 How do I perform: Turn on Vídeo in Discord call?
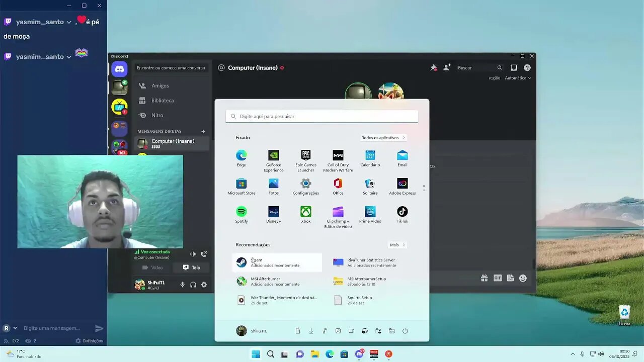coord(153,267)
